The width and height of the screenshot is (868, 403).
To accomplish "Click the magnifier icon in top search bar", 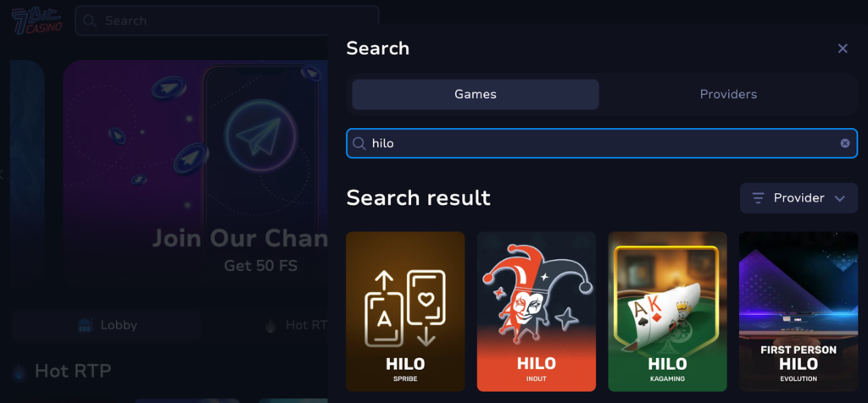I will click(89, 21).
